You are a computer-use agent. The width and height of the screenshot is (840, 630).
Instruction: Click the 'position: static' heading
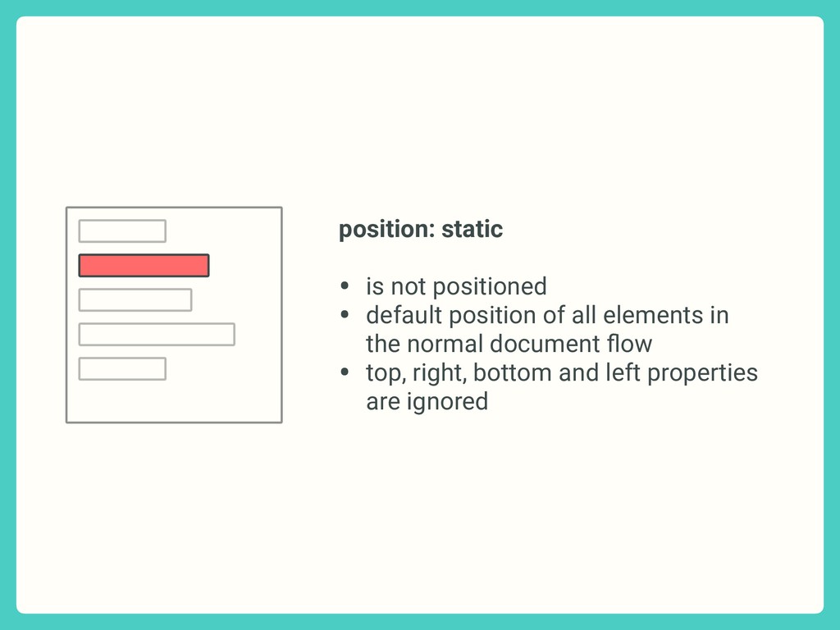[421, 230]
